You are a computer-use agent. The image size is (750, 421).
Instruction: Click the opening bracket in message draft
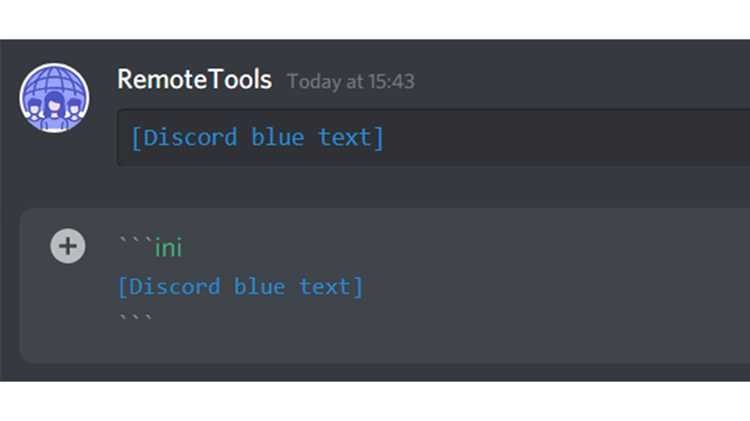(x=122, y=287)
